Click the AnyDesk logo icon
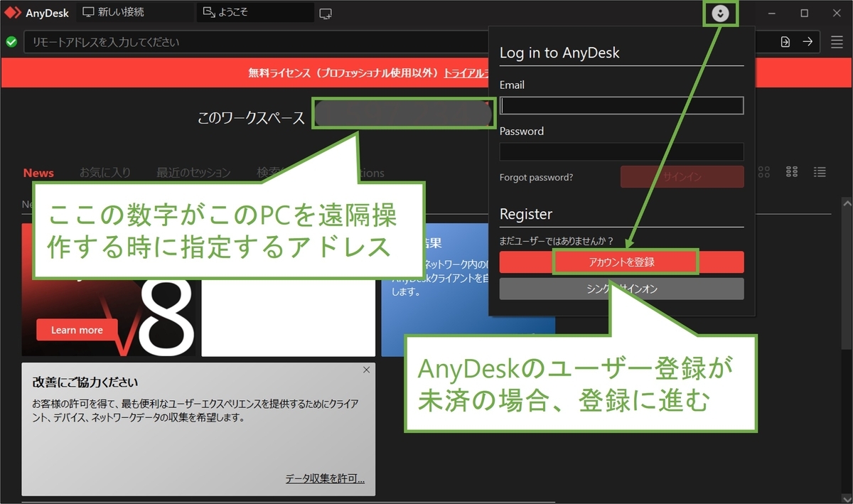The width and height of the screenshot is (853, 504). (x=13, y=13)
